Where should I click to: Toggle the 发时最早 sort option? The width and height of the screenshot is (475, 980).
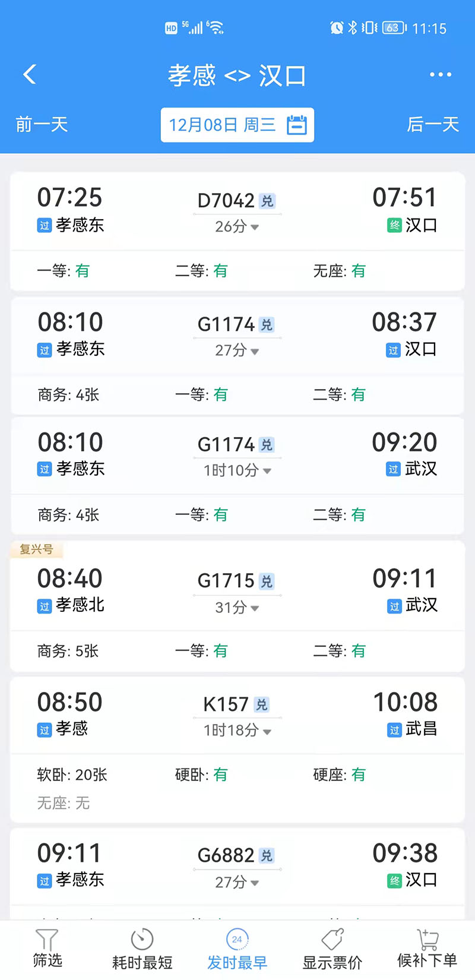coord(237,962)
